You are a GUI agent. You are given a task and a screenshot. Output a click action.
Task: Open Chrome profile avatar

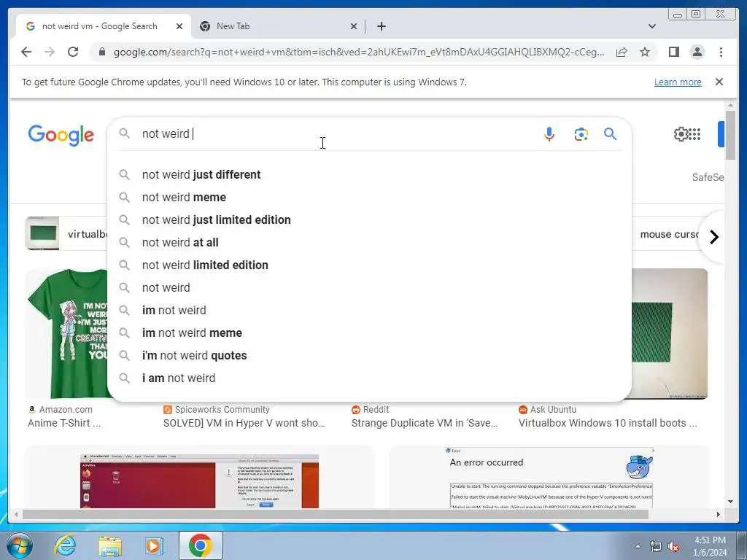click(697, 52)
